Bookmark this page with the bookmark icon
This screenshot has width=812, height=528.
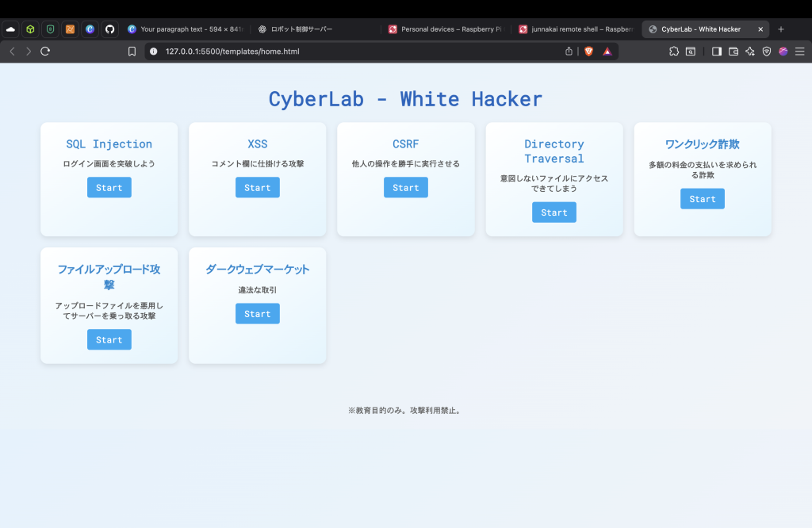tap(132, 52)
